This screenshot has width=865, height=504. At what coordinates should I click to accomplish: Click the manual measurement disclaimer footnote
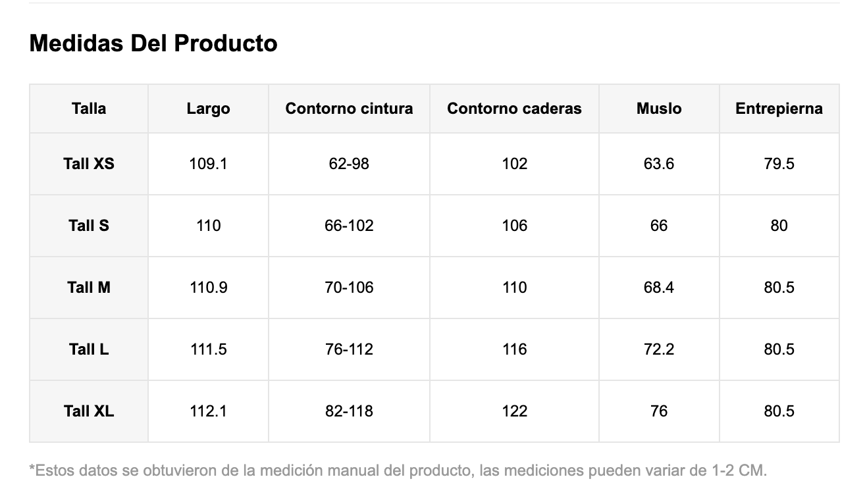[x=398, y=471]
